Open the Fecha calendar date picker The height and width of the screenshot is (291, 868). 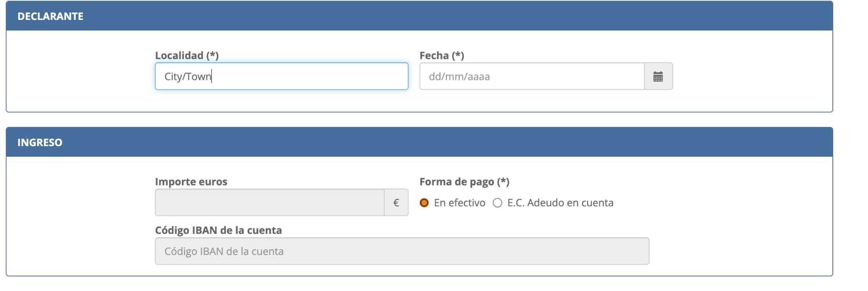point(658,77)
